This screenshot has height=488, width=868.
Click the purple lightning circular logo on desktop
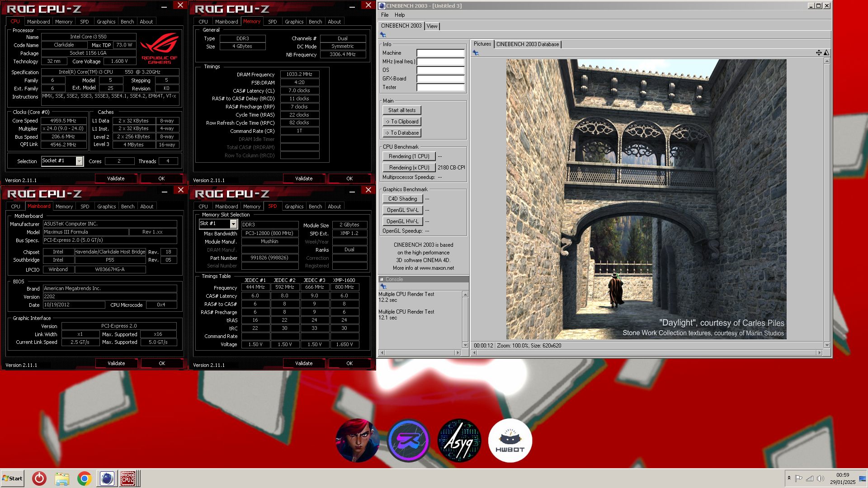pos(408,441)
